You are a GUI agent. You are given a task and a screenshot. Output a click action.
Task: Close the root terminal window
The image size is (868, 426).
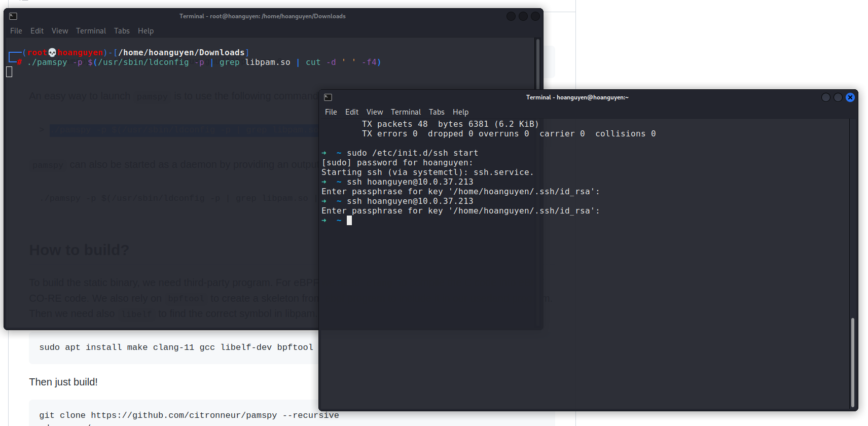(535, 16)
